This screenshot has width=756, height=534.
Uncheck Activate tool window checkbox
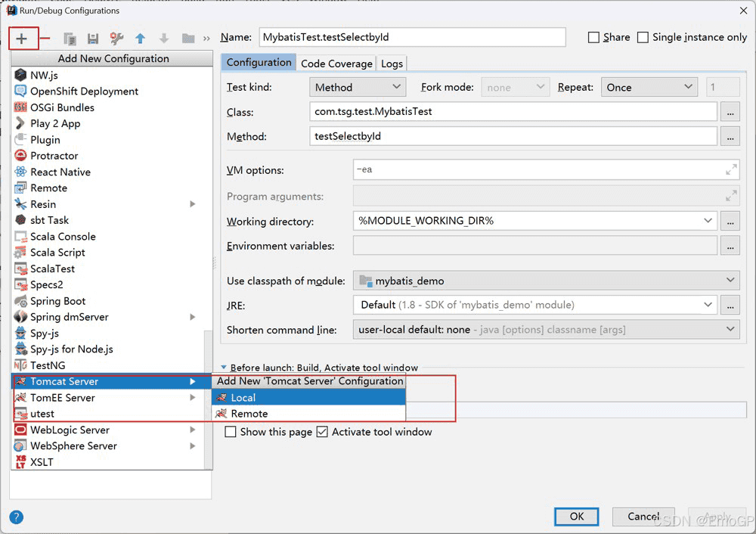[x=322, y=432]
